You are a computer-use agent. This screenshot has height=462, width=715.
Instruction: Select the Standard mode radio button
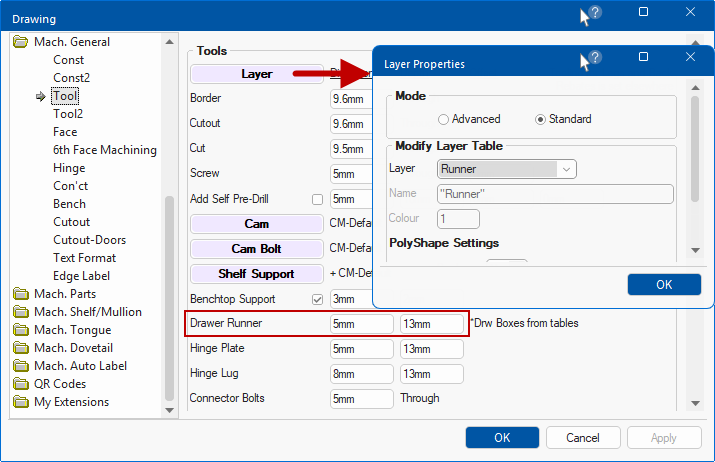tap(541, 119)
